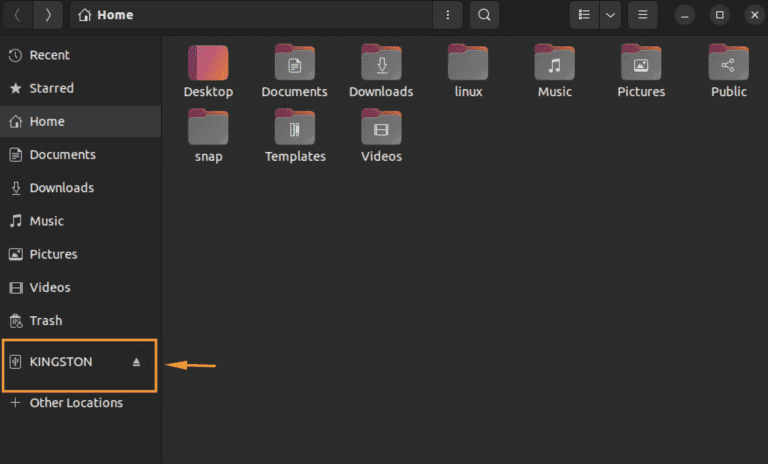Open the Pictures folder icon
768x464 pixels.
(641, 65)
